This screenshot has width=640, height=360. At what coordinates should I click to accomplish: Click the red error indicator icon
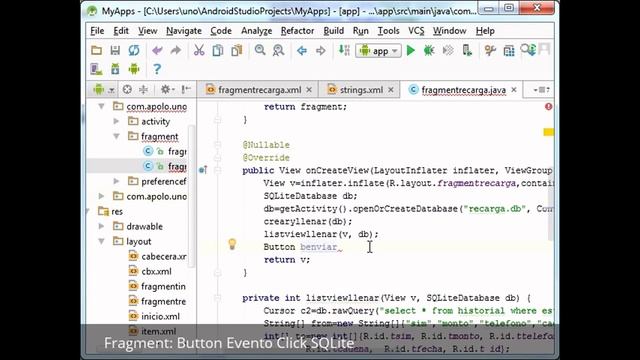(549, 107)
